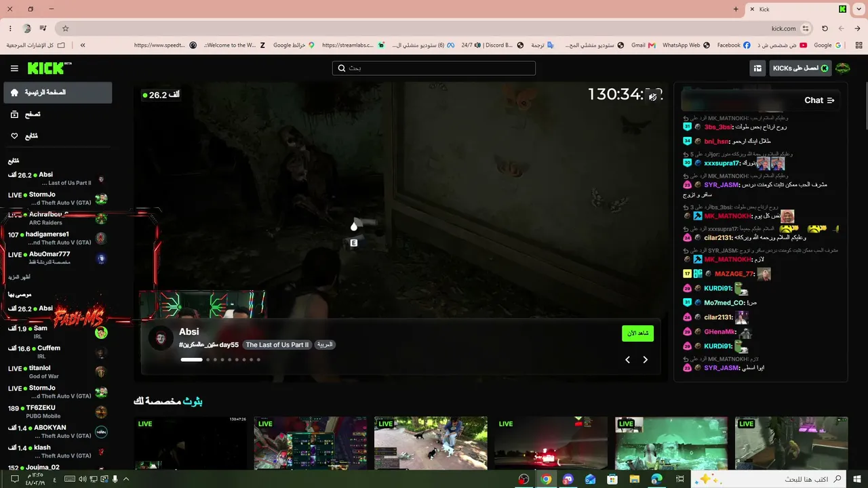Screen dimensions: 868x488
Task: Open the Following sidebar item
Action: [58, 136]
